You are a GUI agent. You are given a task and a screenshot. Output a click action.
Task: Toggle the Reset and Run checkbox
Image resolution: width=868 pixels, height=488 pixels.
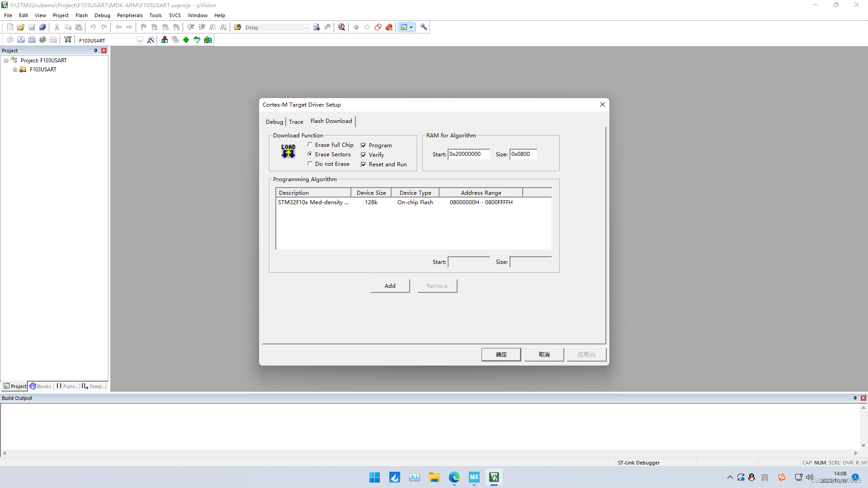click(363, 164)
